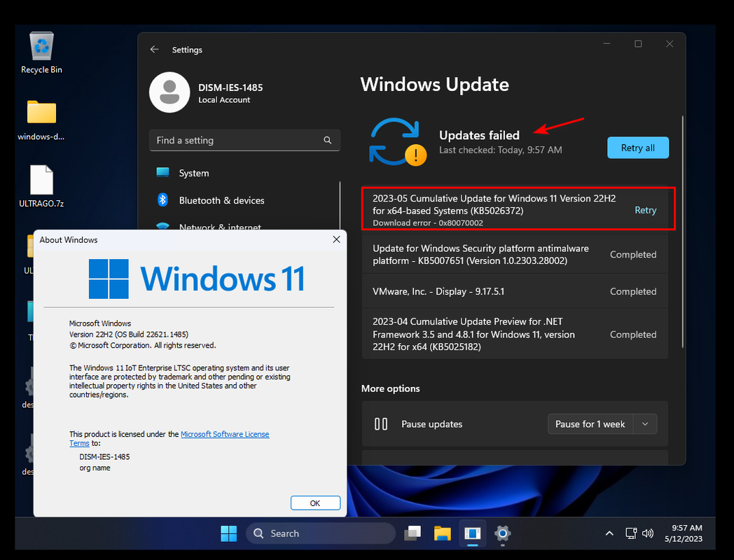Click the volume speaker icon in tray
The width and height of the screenshot is (734, 560).
point(648,533)
